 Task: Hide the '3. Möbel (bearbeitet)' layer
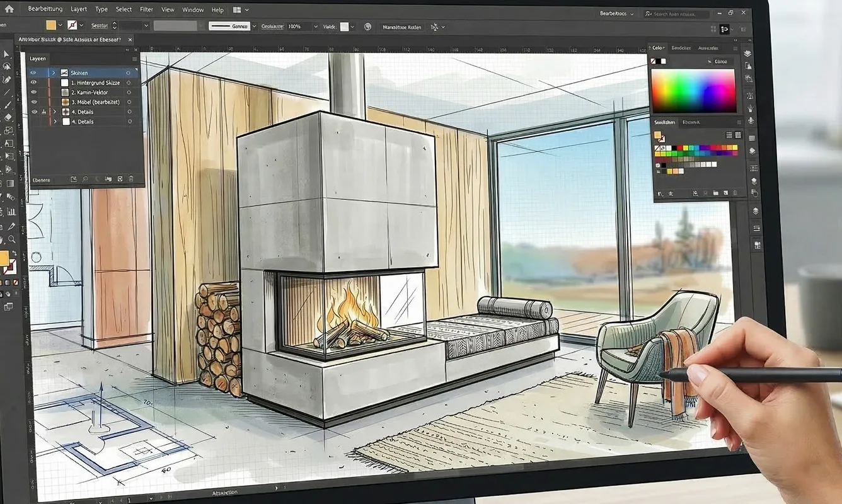coord(33,101)
